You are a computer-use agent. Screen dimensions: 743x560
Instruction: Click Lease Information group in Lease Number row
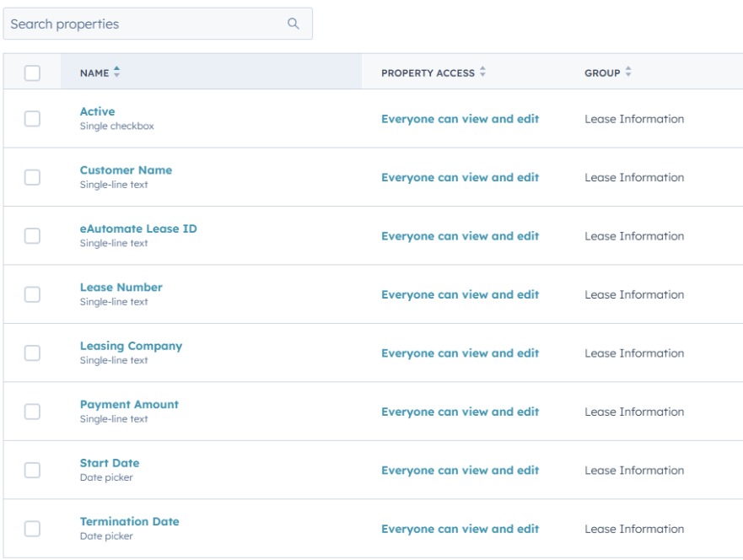(x=634, y=294)
